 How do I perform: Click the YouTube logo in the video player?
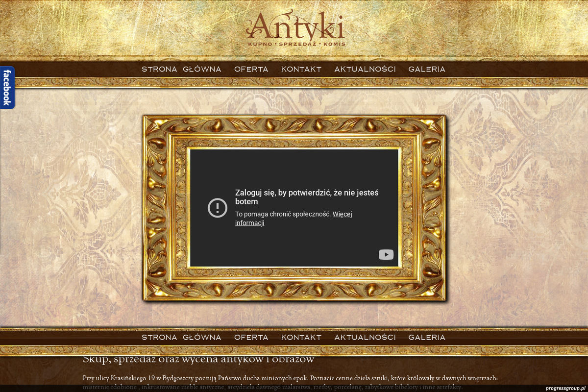(x=386, y=254)
